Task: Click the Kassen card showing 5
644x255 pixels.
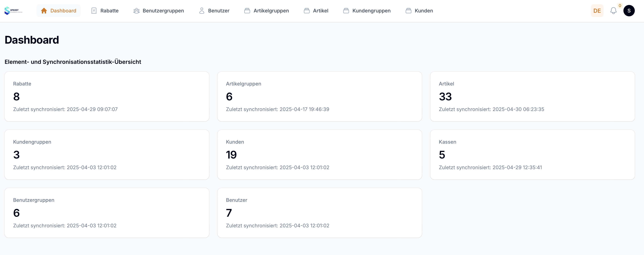Action: click(x=532, y=154)
